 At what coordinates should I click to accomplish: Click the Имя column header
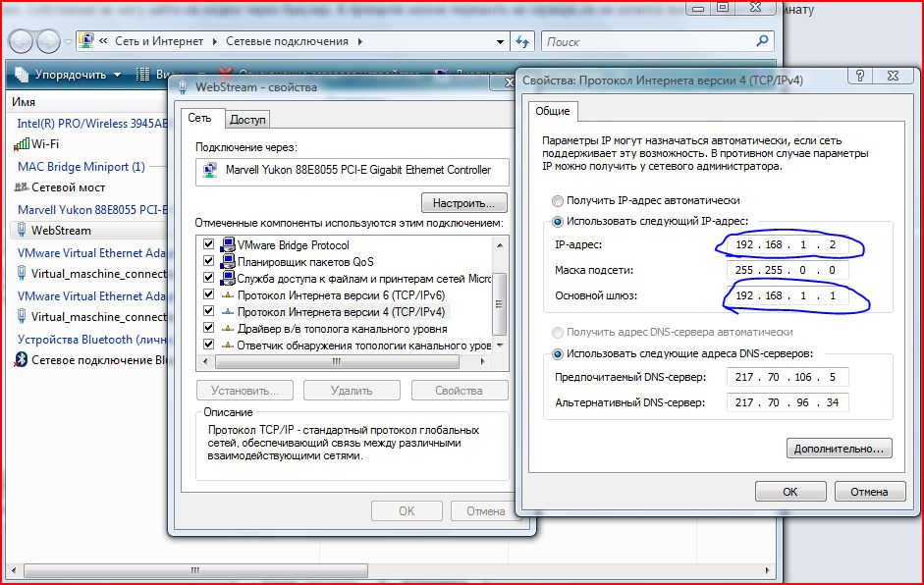[24, 102]
